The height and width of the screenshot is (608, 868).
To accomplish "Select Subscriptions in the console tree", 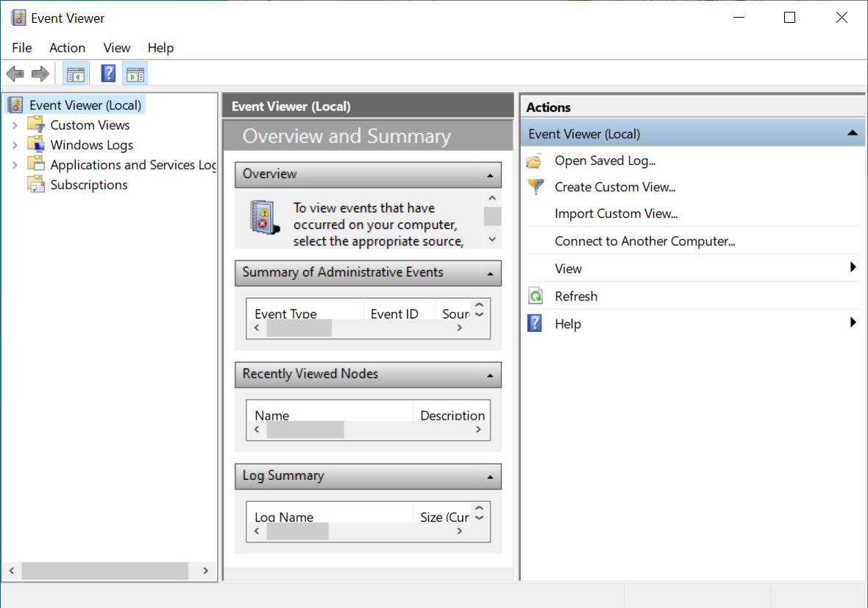I will click(88, 185).
